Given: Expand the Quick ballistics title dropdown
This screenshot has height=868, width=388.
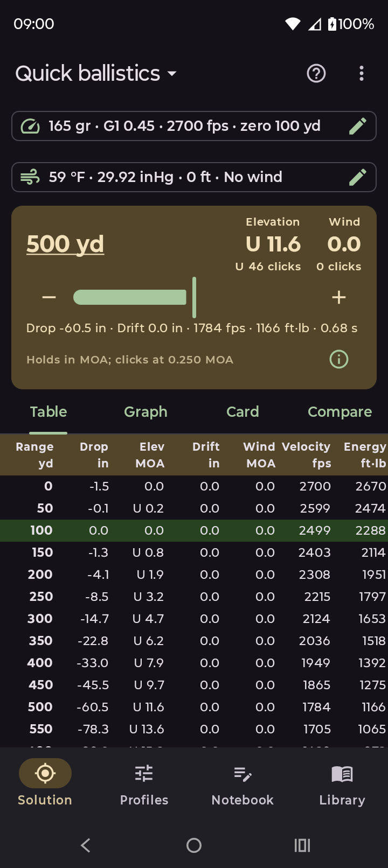Looking at the screenshot, I should (96, 73).
